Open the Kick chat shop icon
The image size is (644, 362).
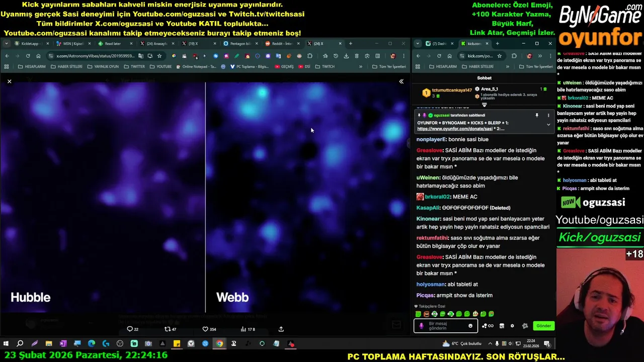[x=502, y=326]
